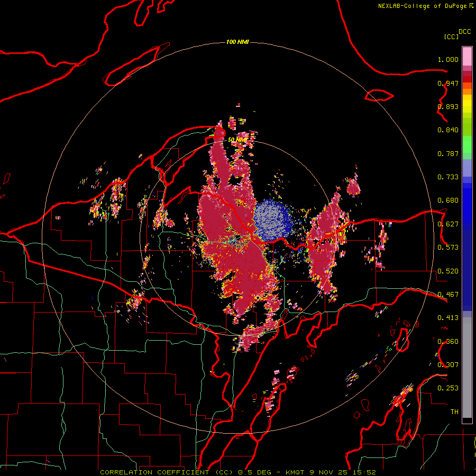
Task: Pick the periwinkle color bar segment
Action: 467,168
